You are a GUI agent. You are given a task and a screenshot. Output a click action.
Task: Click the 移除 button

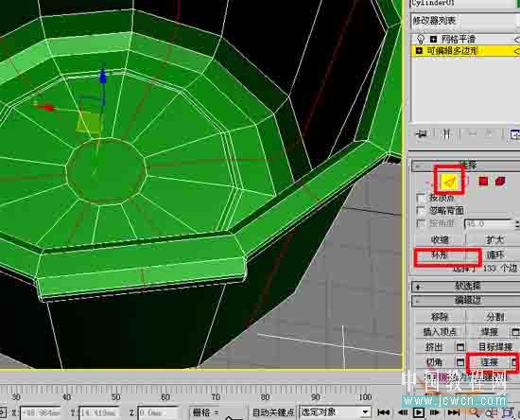[440, 317]
